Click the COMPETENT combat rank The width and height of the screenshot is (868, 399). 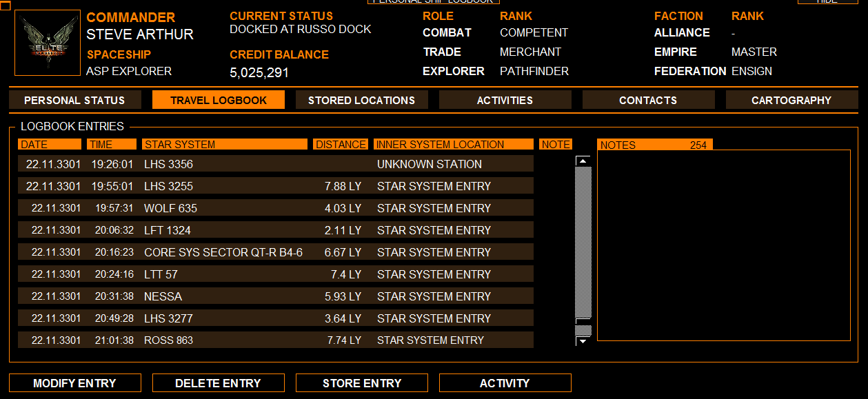click(534, 32)
